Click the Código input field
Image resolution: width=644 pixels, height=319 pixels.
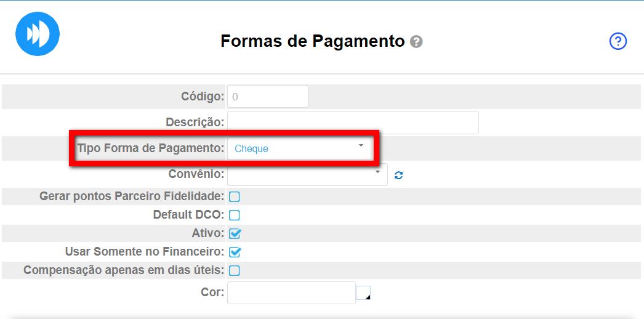point(267,97)
